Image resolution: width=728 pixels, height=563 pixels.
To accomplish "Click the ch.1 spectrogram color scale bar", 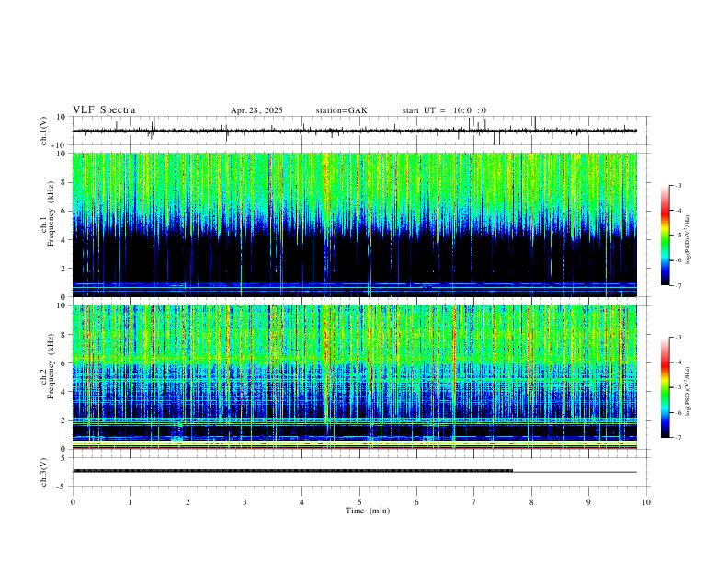I will click(665, 236).
